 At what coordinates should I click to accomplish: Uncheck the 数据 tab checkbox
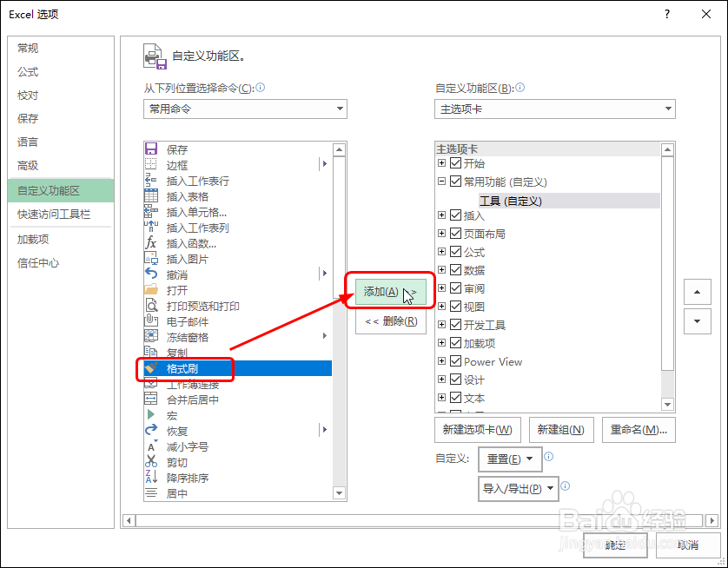click(455, 270)
